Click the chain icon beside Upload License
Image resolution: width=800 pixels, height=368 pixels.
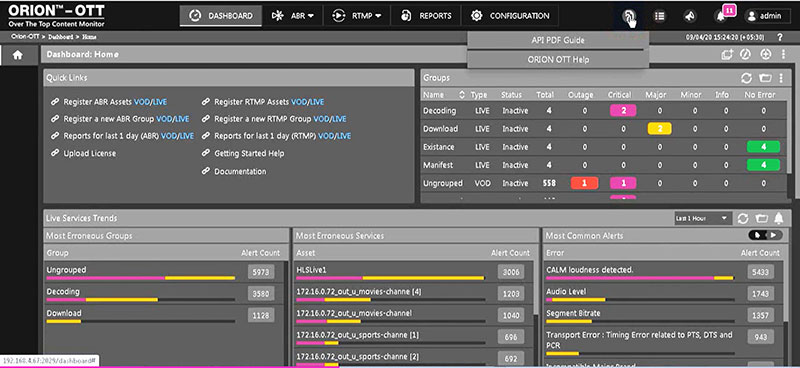55,153
